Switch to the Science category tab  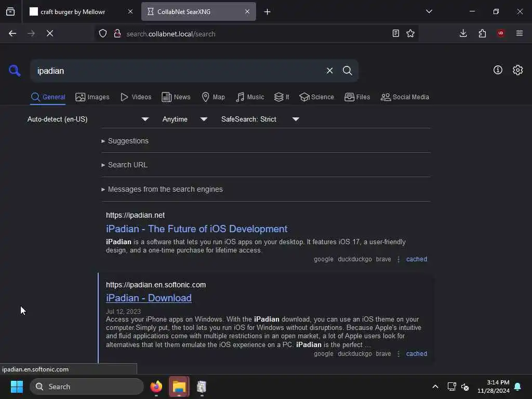point(317,97)
